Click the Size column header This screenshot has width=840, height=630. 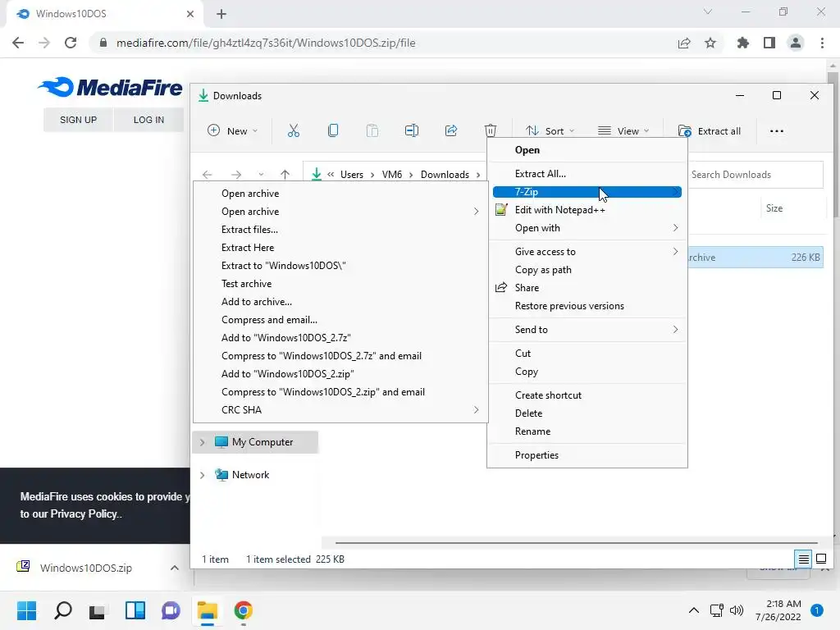tap(774, 208)
